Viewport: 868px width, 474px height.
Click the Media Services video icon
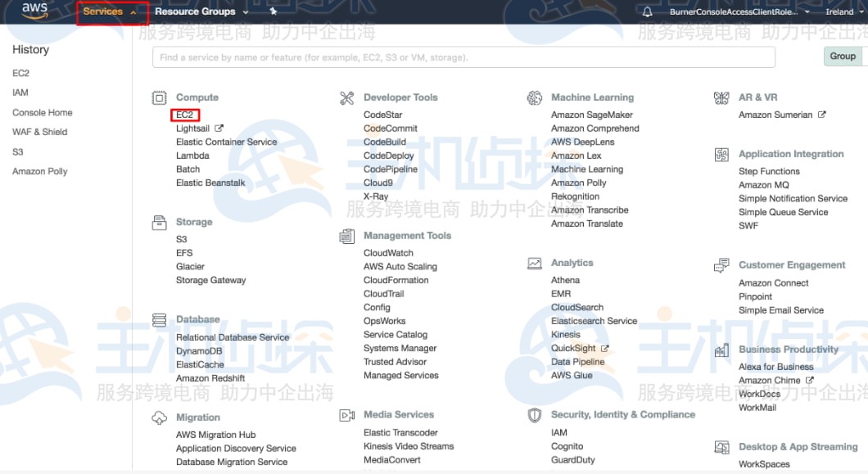(346, 415)
